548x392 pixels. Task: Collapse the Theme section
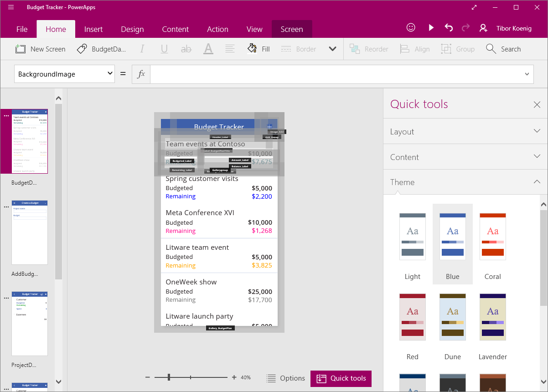tap(465, 182)
